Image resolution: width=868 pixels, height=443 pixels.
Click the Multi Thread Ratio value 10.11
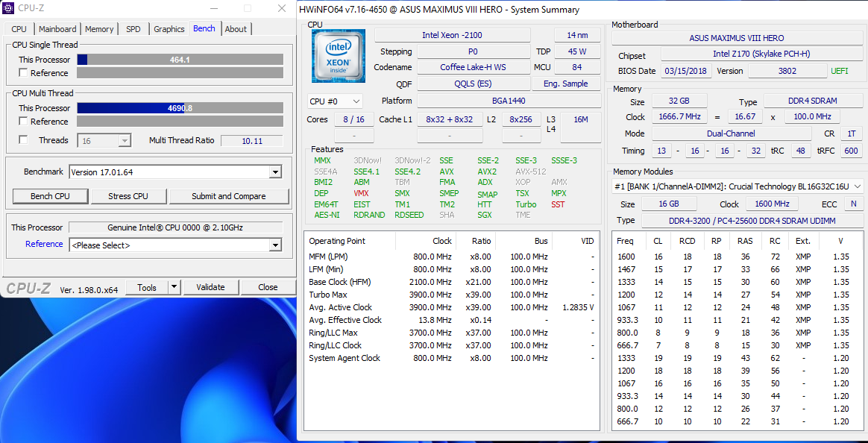(252, 141)
